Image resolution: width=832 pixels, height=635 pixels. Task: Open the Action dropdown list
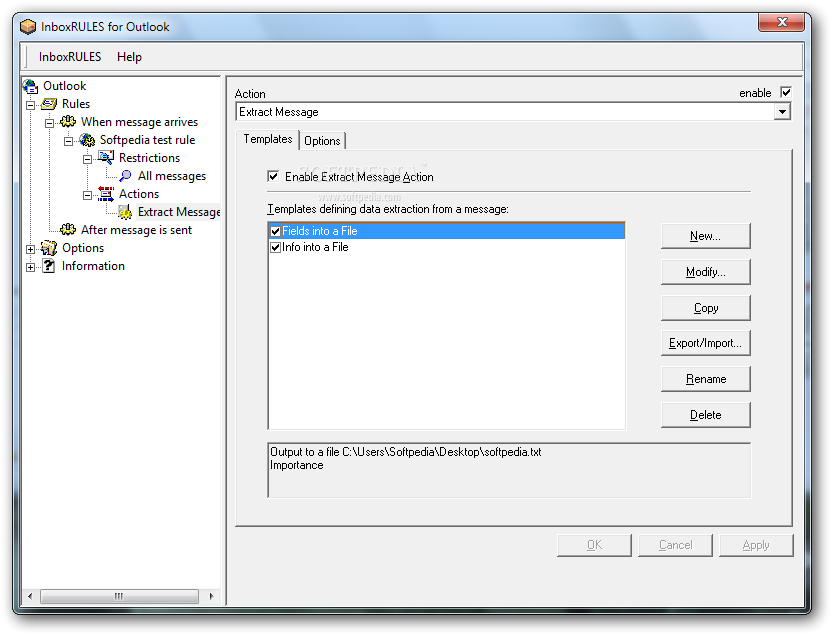click(x=782, y=112)
